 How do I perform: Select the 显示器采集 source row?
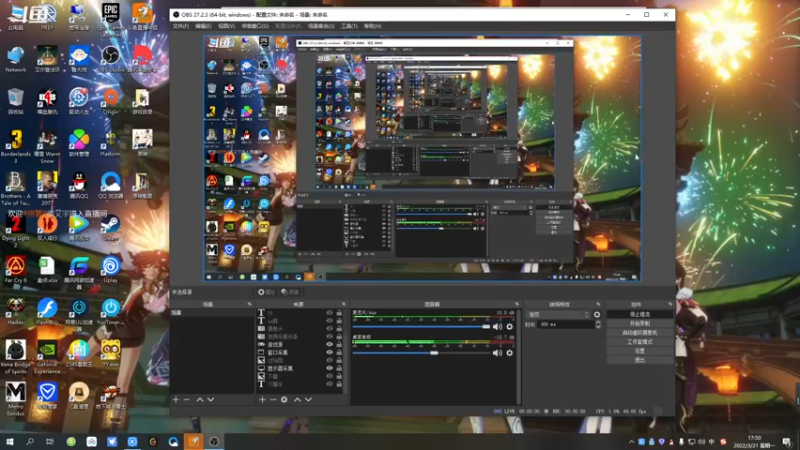(300, 368)
